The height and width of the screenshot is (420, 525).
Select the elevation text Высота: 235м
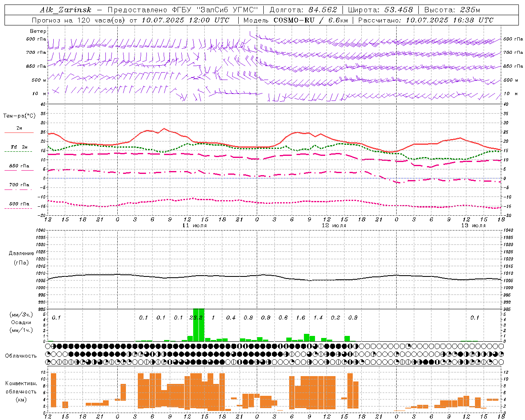point(452,10)
